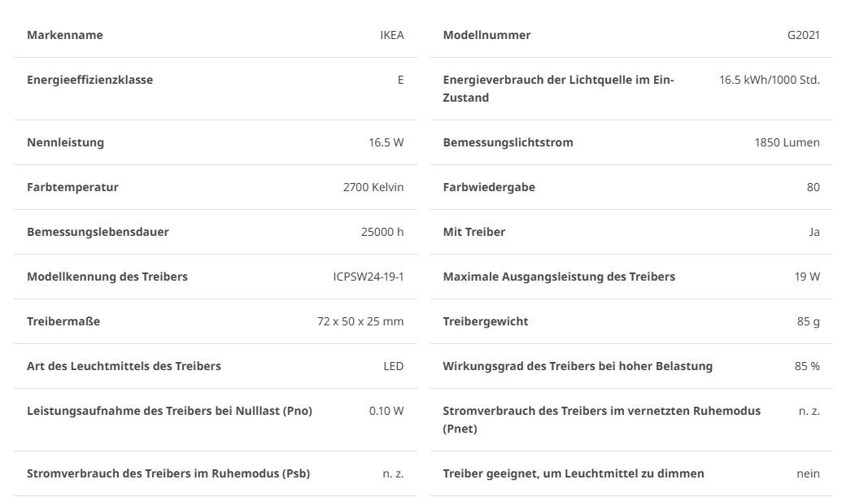Click the Maximale Ausgangsleistung des Treibers label
Screen dimensions: 868x497
pos(559,277)
